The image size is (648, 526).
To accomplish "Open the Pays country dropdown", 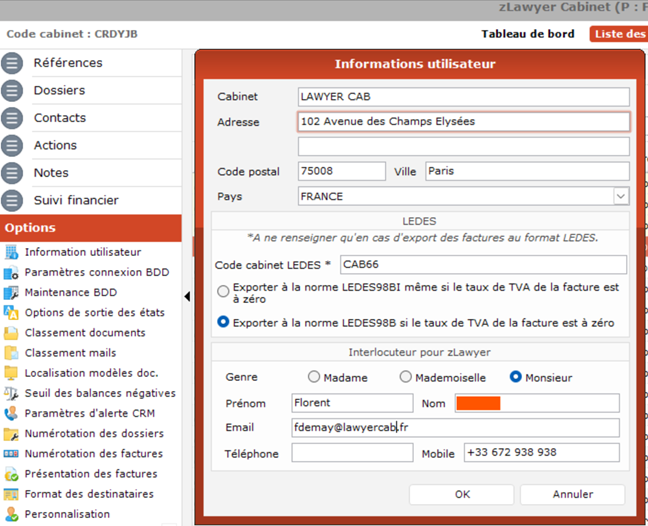I will pos(620,197).
